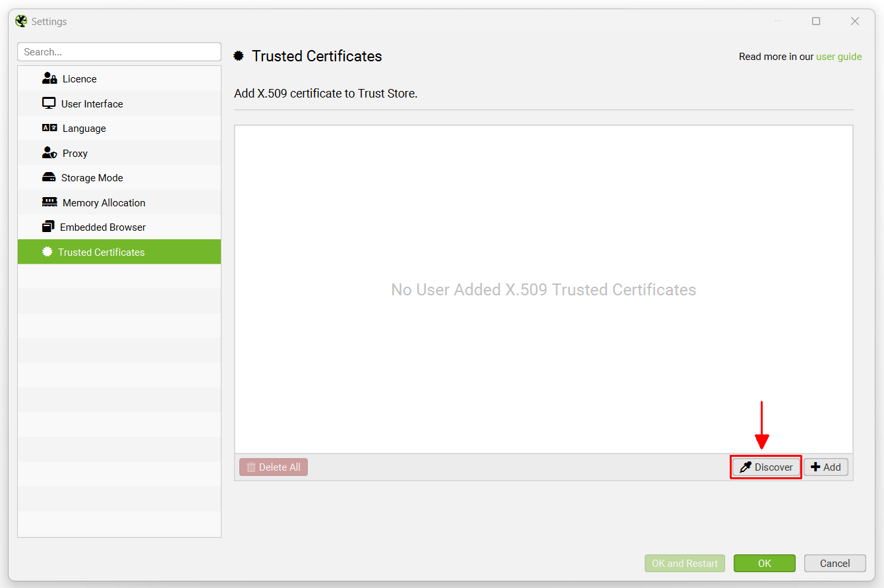Open the user guide link
This screenshot has height=588, width=884.
click(x=839, y=57)
